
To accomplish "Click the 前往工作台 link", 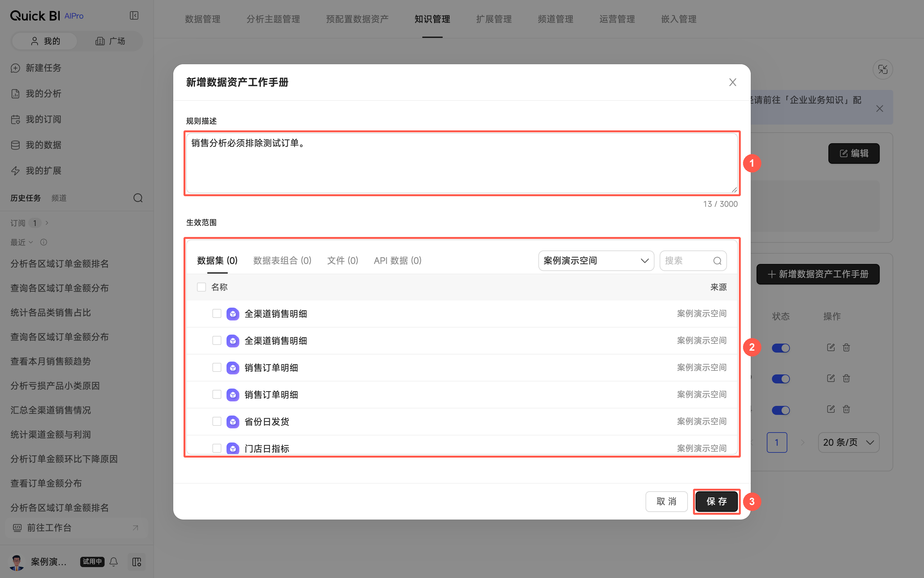I will click(76, 528).
